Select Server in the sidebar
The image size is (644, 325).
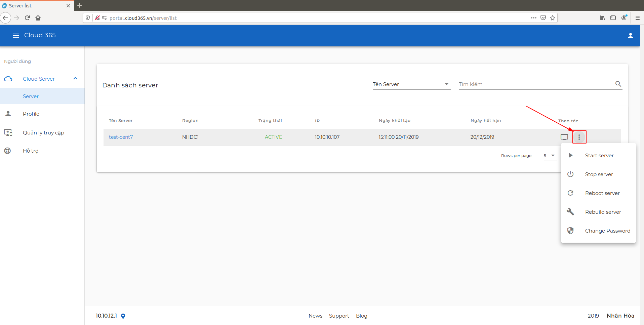point(42,96)
